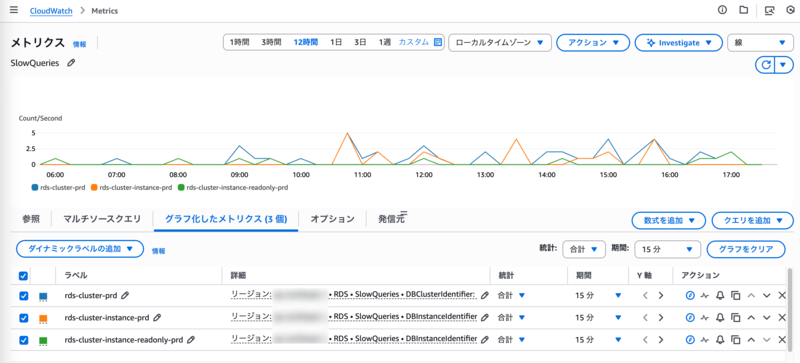This screenshot has width=800, height=363.
Task: Investigate compass icon in rds-cluster-prd row
Action: 690,295
